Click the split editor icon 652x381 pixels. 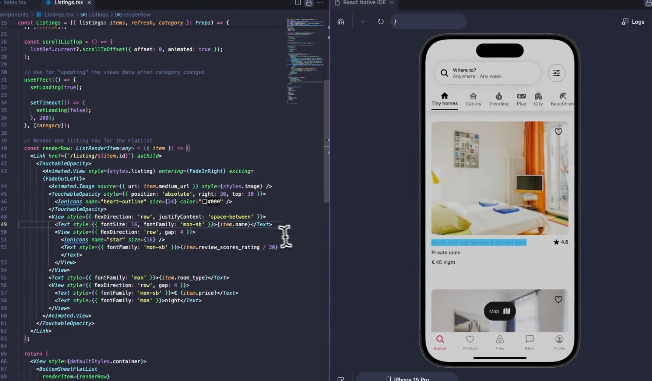click(x=298, y=2)
